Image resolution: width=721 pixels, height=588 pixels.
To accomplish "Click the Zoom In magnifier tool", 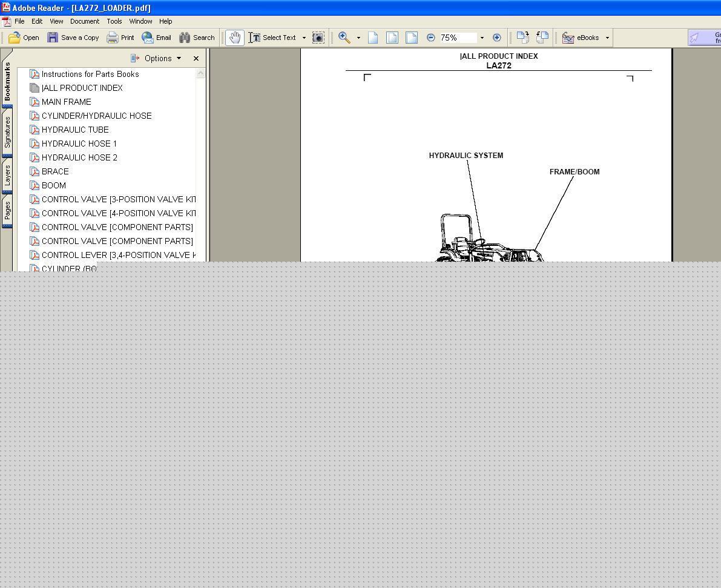I will coord(344,38).
